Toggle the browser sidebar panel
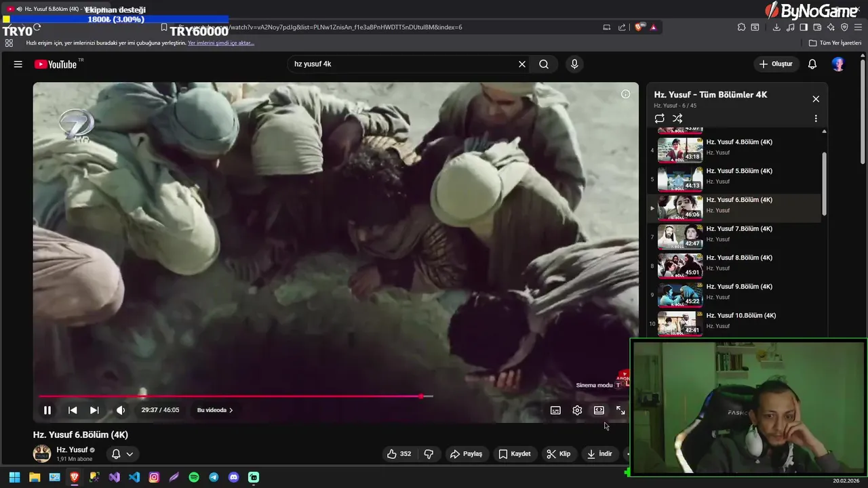This screenshot has width=868, height=488. pyautogui.click(x=804, y=27)
